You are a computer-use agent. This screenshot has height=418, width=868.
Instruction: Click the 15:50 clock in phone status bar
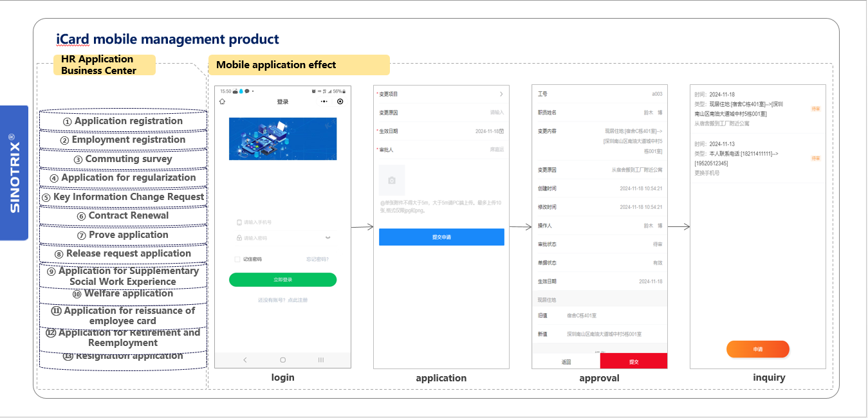coord(225,91)
